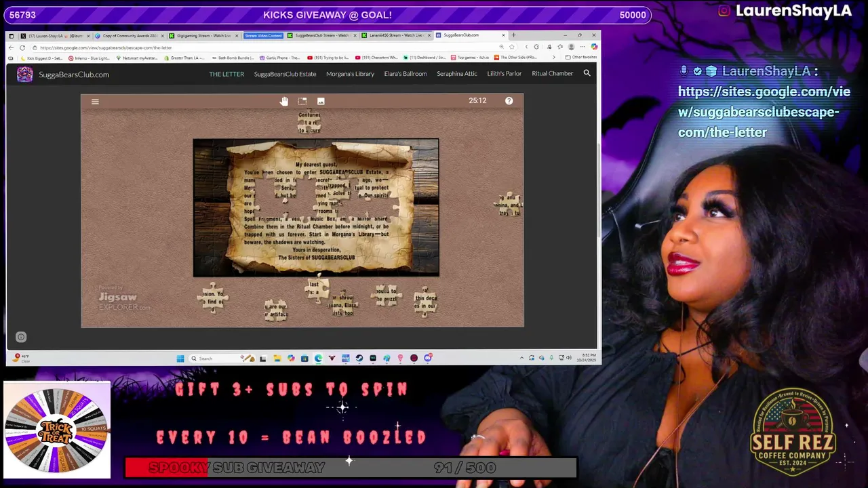Click the SuggaBearsClub site logo

(x=25, y=75)
